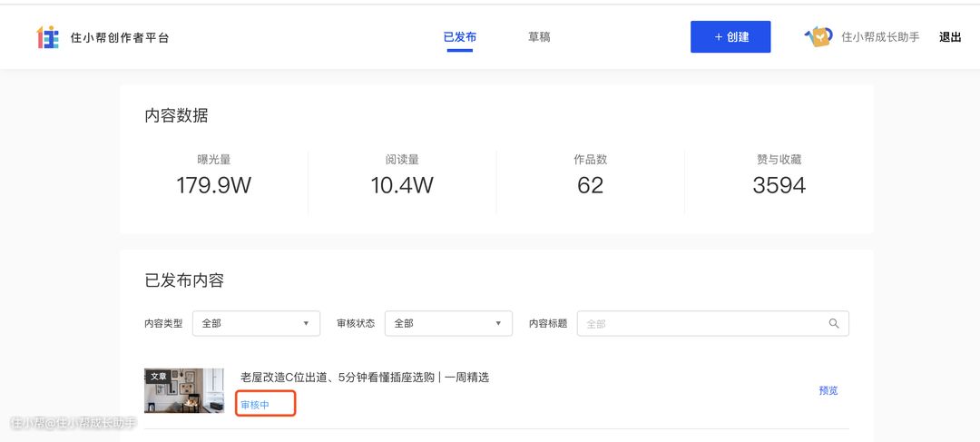980x442 pixels.
Task: Click the 住小帮 logo icon
Action: (x=48, y=37)
